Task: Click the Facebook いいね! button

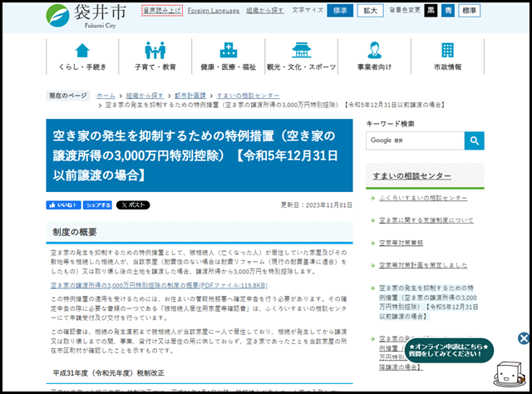Action: pos(63,205)
